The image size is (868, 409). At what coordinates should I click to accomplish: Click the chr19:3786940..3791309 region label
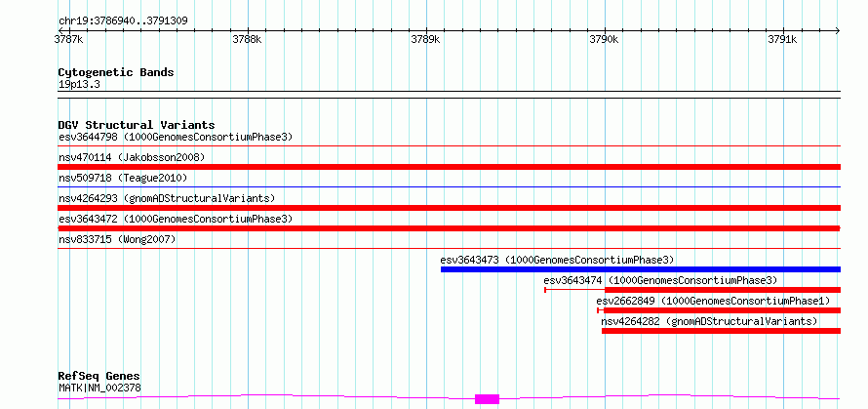point(123,21)
